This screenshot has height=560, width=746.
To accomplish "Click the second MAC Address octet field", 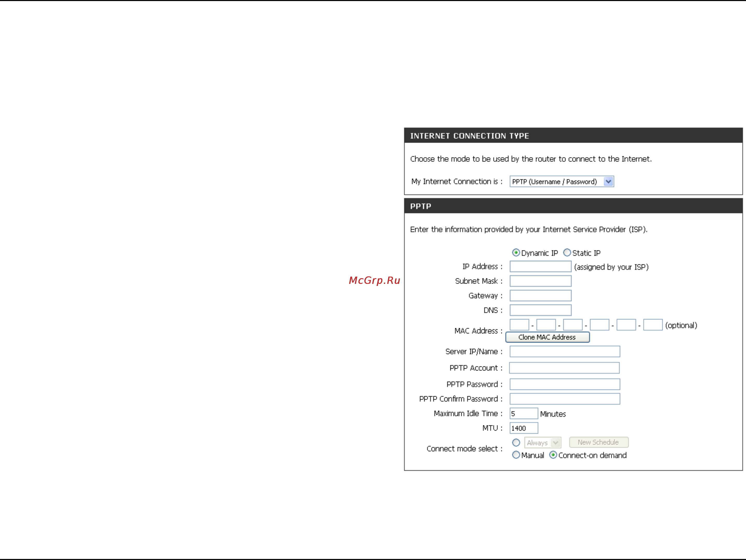I will (x=546, y=325).
